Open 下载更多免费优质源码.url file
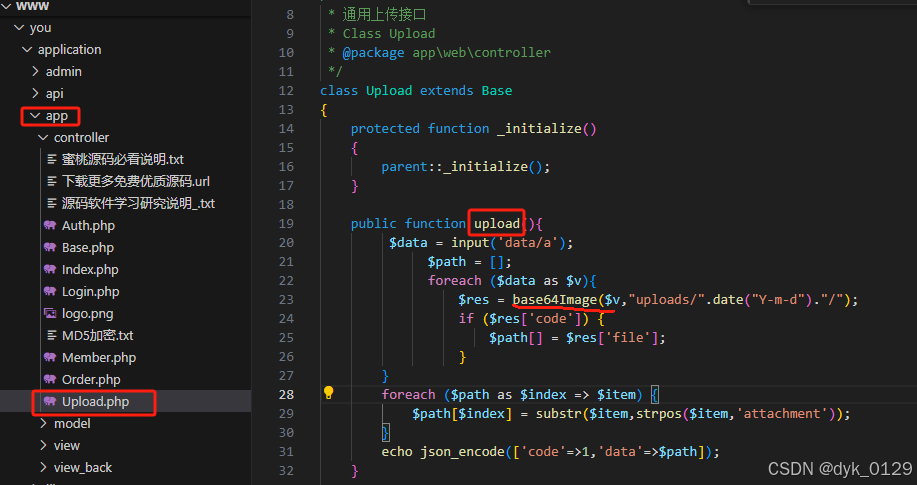This screenshot has width=917, height=485. (x=136, y=181)
